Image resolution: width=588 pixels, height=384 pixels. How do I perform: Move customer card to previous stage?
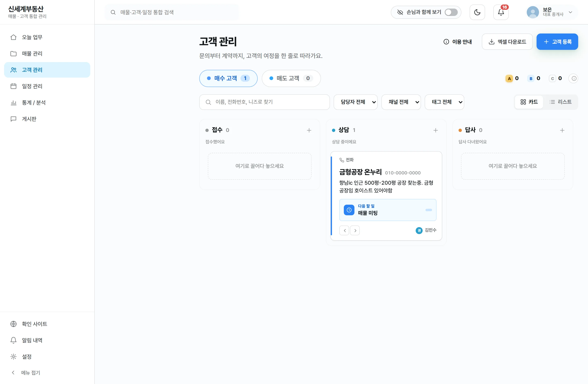coord(344,230)
